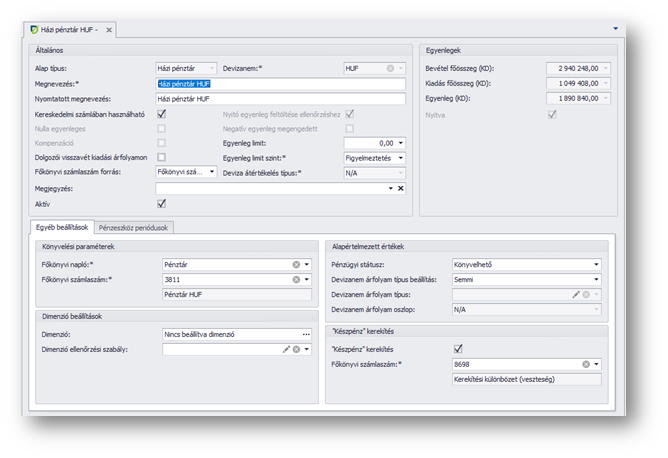Click the X icon in the Megjegyzés field

click(x=401, y=188)
